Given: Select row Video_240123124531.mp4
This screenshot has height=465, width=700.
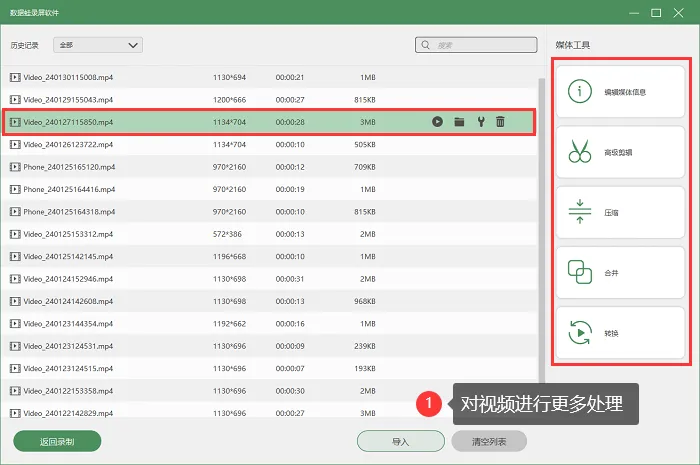Looking at the screenshot, I should click(269, 346).
